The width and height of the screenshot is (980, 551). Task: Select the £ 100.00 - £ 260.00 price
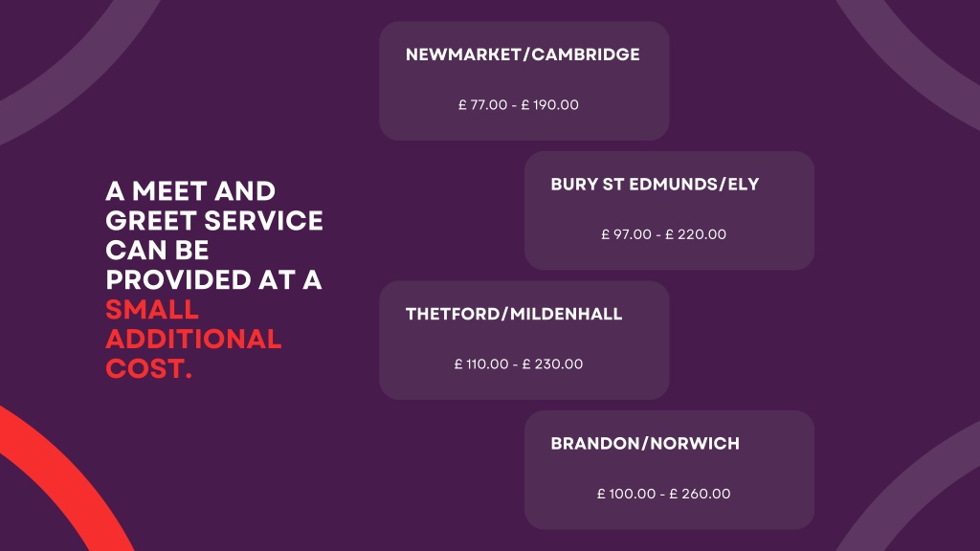[663, 494]
